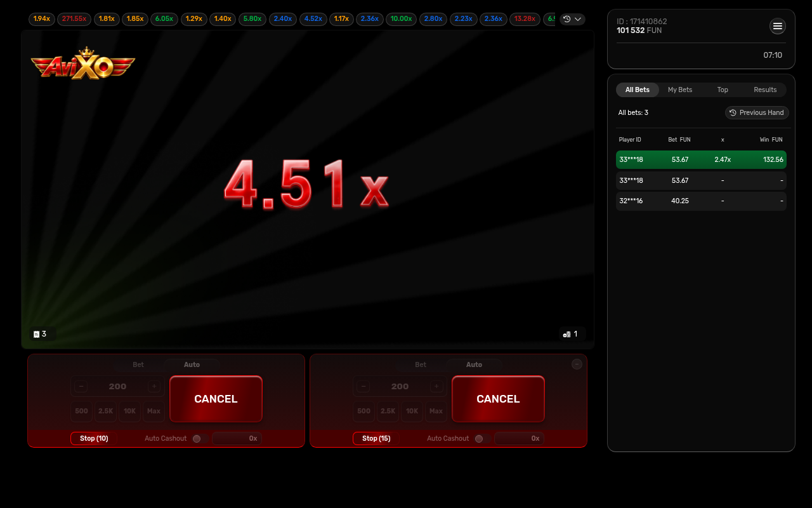
Task: Select the 1.81x history chip
Action: point(107,19)
